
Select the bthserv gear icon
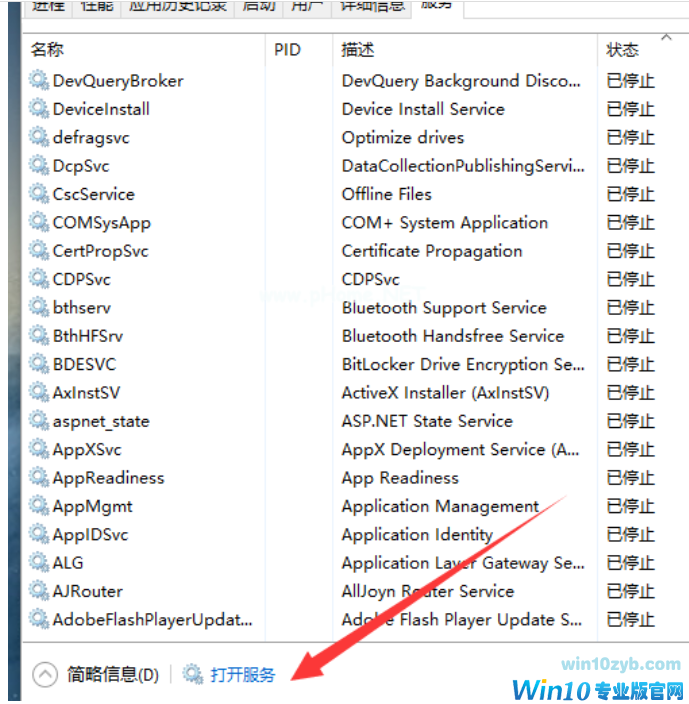[39, 308]
